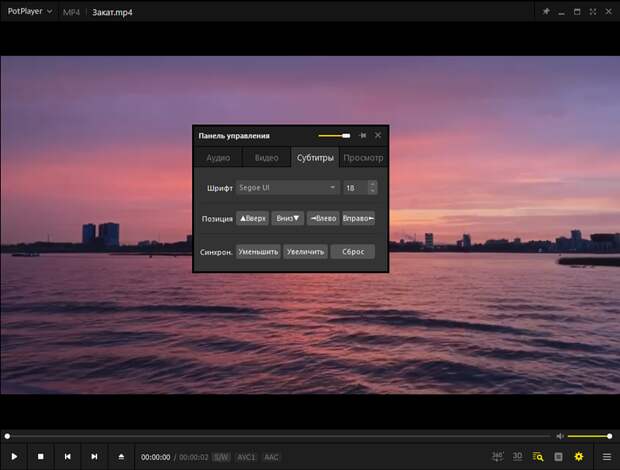620x470 pixels.
Task: Toggle 3D video mode
Action: pyautogui.click(x=517, y=456)
